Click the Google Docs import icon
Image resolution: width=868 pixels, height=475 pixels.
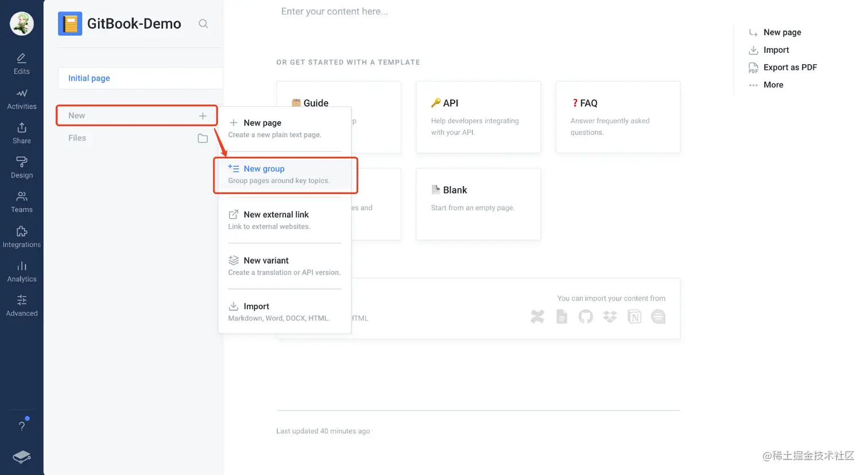(x=562, y=316)
